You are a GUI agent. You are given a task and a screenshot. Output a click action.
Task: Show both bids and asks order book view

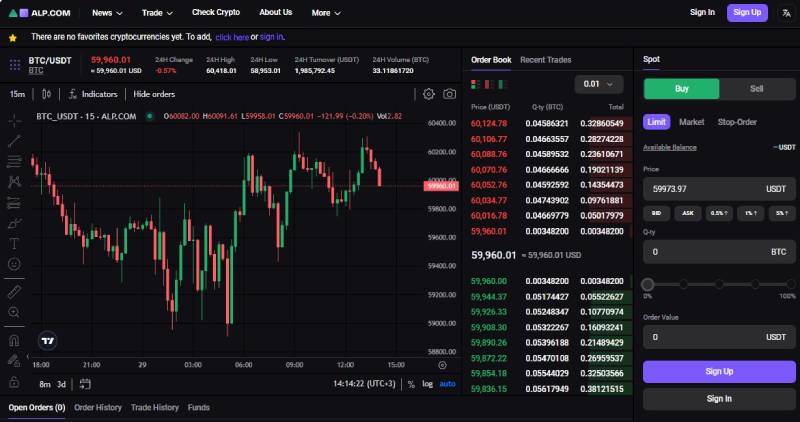[x=476, y=84]
